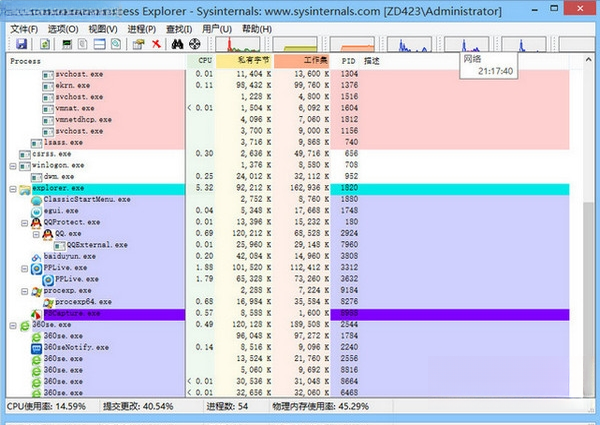Click status bar text 提交更改: 40.54%
Viewport: 600px width, 425px height.
tap(138, 406)
